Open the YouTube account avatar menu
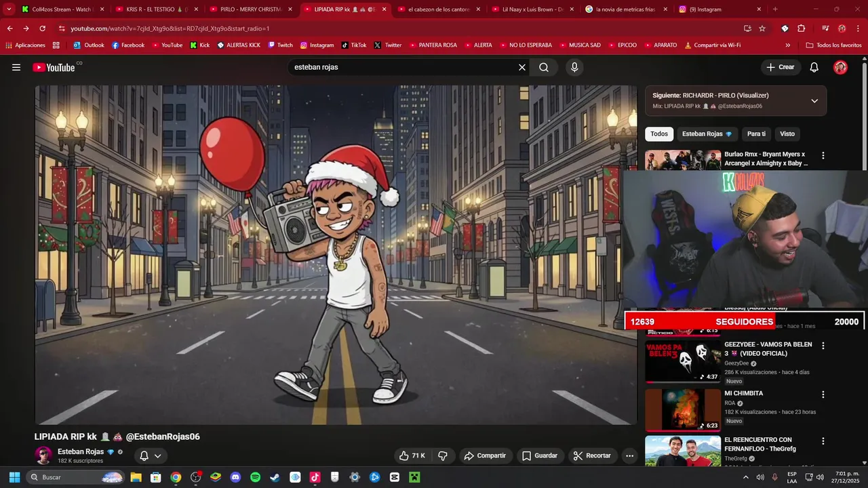This screenshot has height=488, width=868. tap(840, 67)
